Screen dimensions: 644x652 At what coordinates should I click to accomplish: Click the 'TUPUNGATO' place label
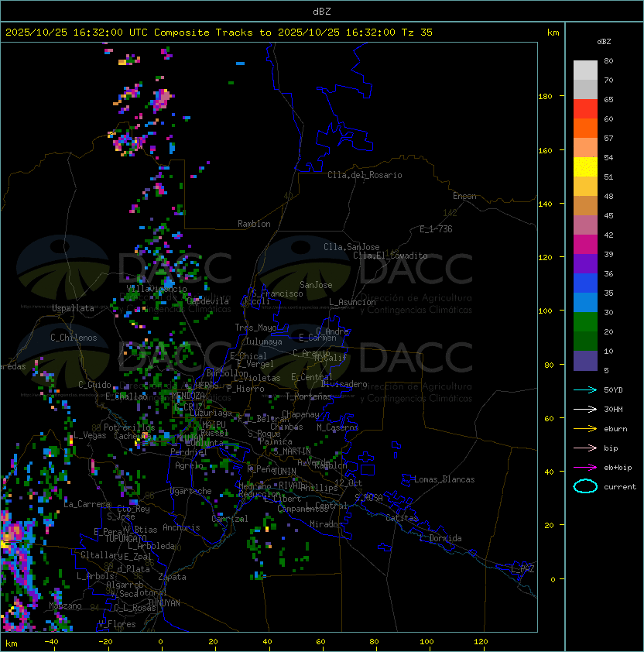coord(125,538)
